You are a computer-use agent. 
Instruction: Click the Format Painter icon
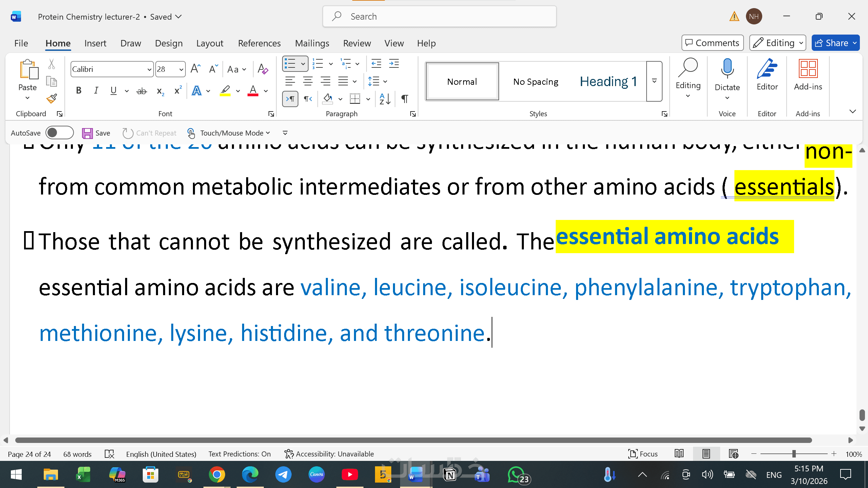tap(52, 99)
